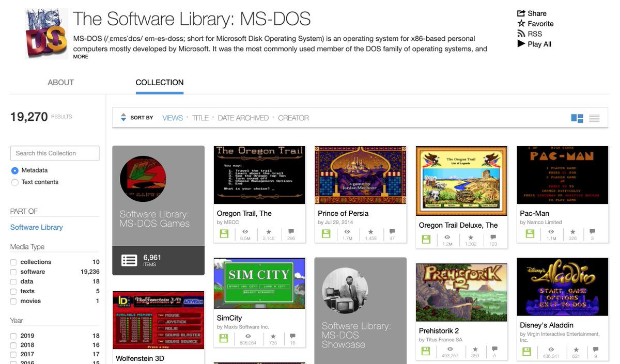Viewport: 620px width, 364px height.
Task: Click favorites star on Prince of Persia
Action: (x=370, y=232)
